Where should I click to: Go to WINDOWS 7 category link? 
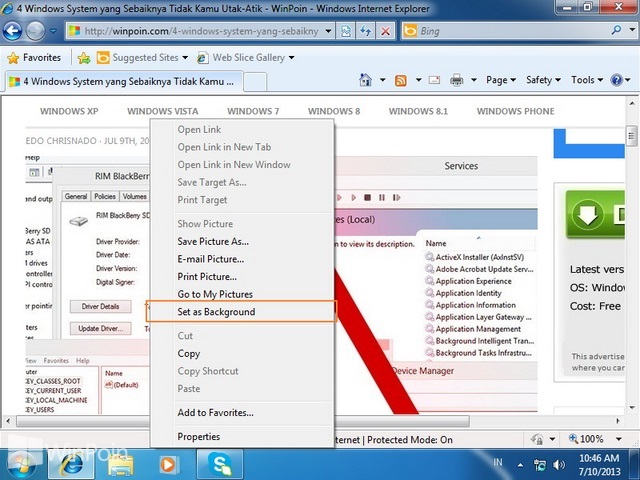pos(253,111)
